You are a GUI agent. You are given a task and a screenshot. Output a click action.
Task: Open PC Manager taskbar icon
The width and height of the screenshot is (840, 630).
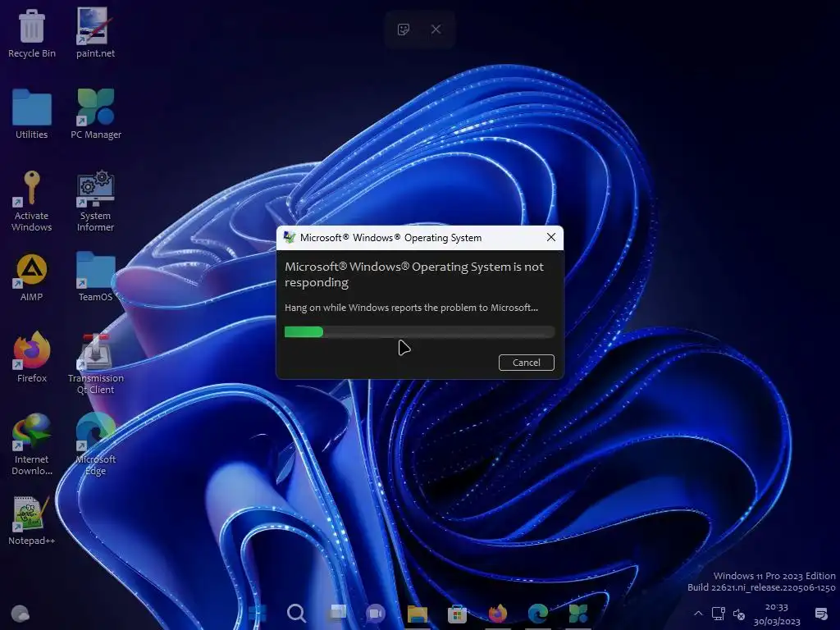tap(578, 614)
